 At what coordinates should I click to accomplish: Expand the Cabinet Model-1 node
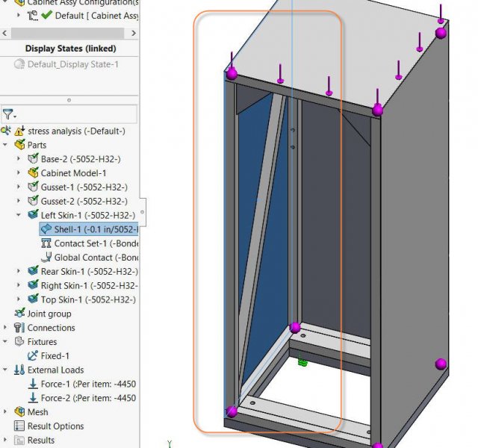coord(19,172)
